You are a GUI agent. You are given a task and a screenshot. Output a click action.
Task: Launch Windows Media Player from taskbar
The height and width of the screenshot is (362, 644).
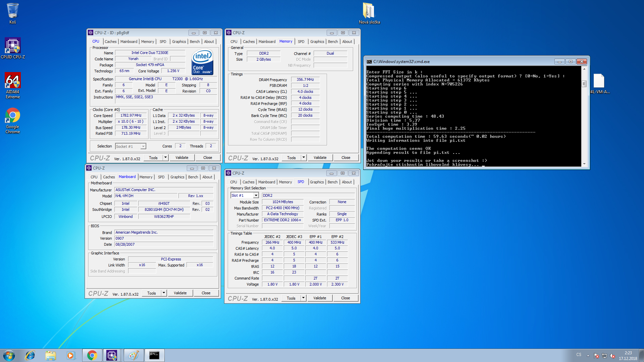[71, 355]
